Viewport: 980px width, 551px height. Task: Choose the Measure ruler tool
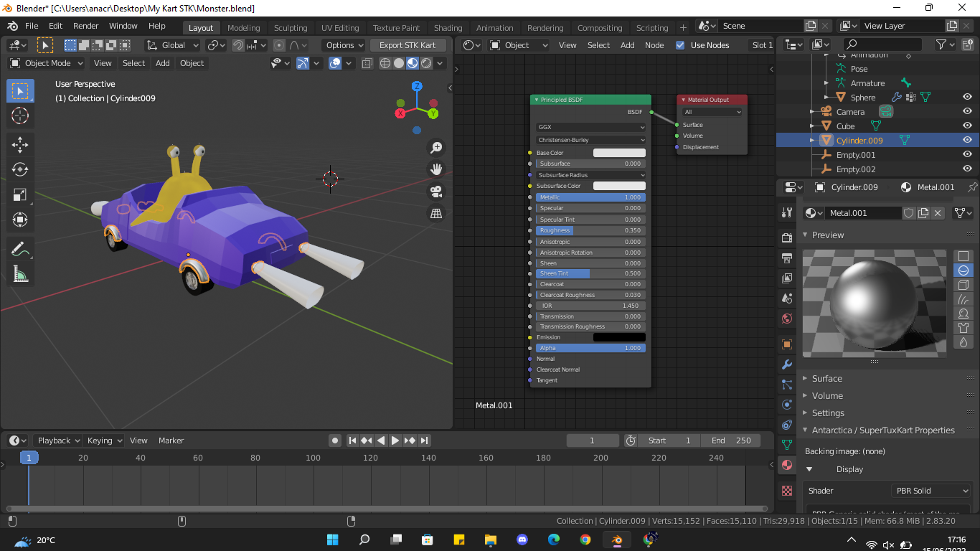20,274
